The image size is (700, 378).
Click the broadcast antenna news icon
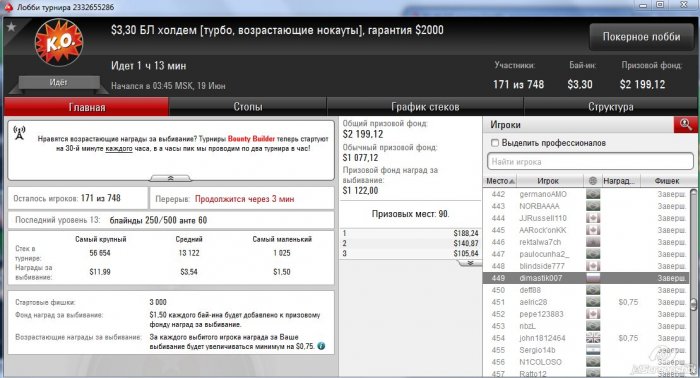tap(19, 133)
